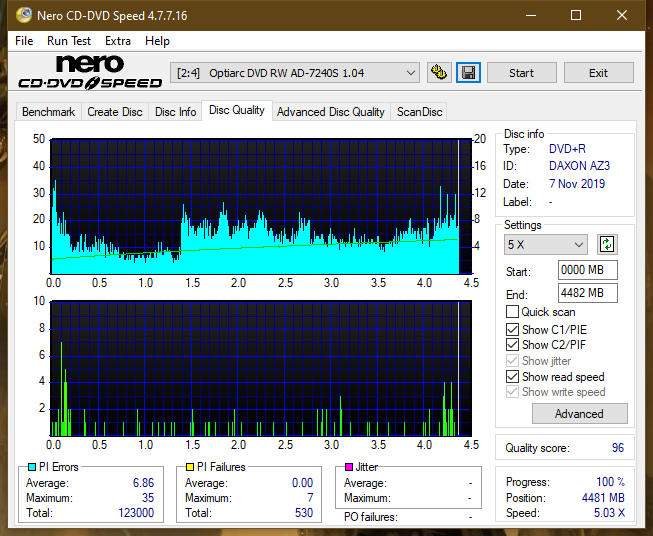Click the DAXON AZ3 disc ID text
Screen dimensions: 653x536
[x=579, y=166]
